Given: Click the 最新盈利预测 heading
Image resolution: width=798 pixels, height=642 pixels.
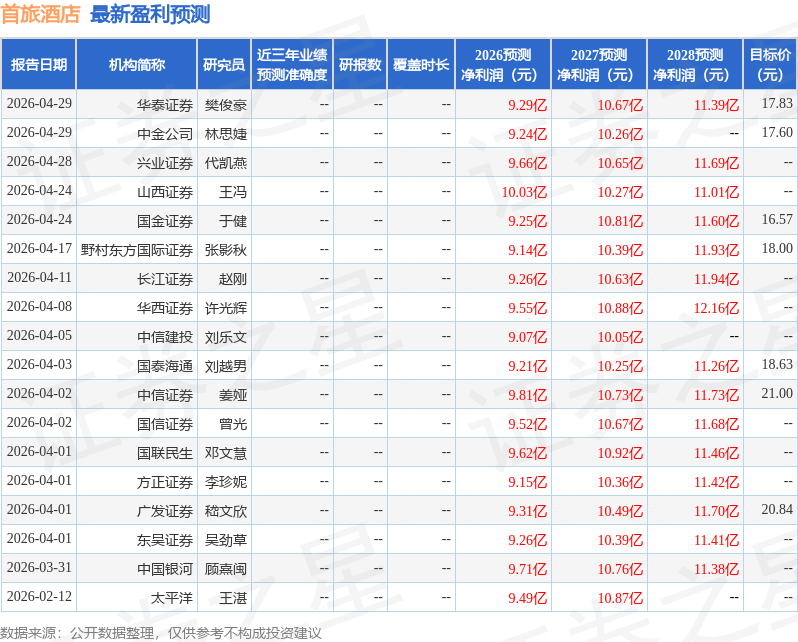Looking at the screenshot, I should click(150, 14).
